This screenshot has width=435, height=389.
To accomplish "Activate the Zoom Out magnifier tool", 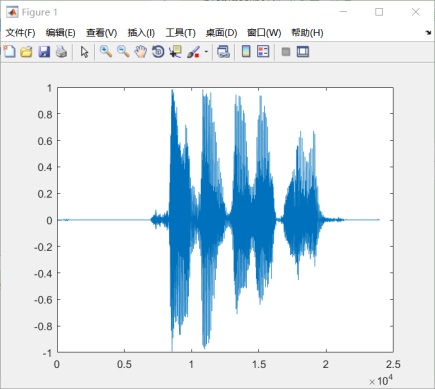I will pos(123,52).
